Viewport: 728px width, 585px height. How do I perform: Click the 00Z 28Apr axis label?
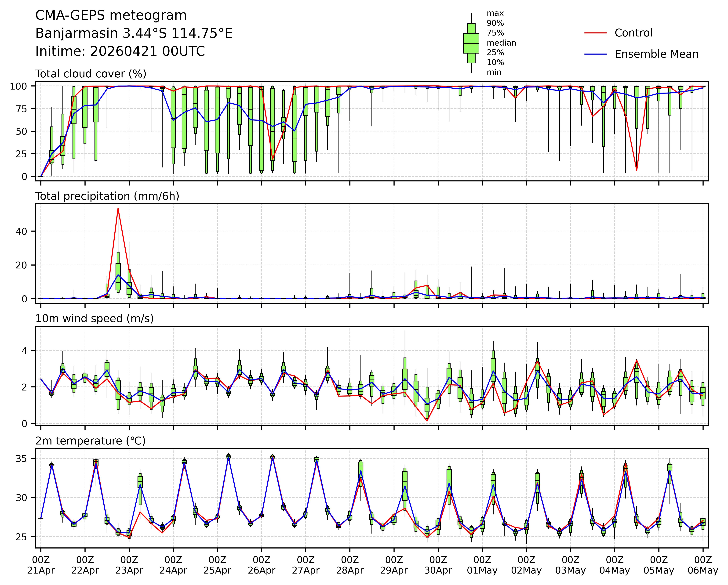tap(350, 565)
